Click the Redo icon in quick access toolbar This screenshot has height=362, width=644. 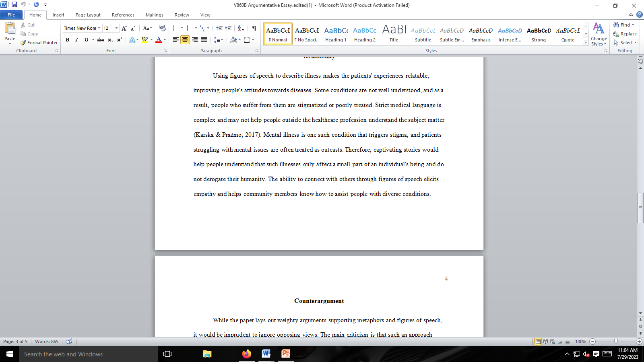pos(36,4)
